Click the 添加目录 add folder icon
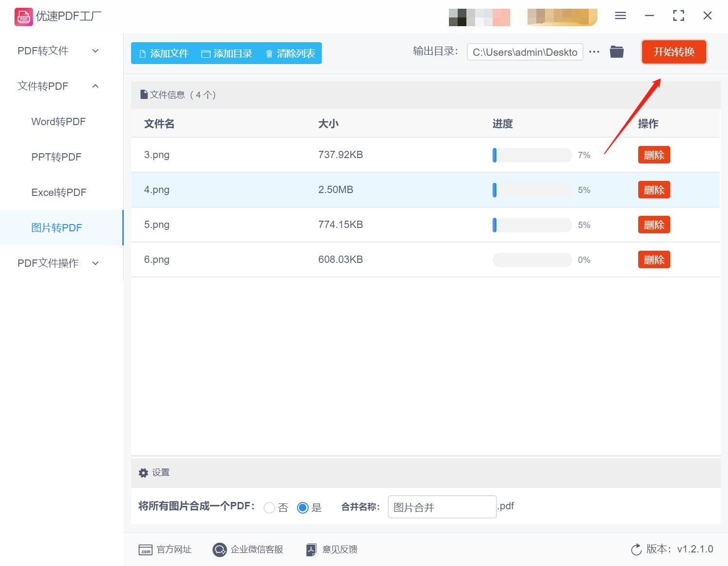The height and width of the screenshot is (566, 728). tap(206, 53)
